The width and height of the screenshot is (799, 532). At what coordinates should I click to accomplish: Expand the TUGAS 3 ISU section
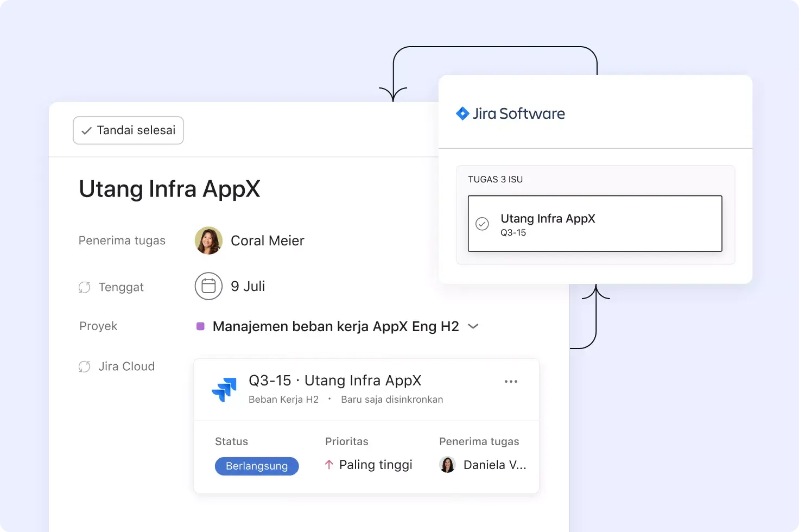(x=495, y=179)
